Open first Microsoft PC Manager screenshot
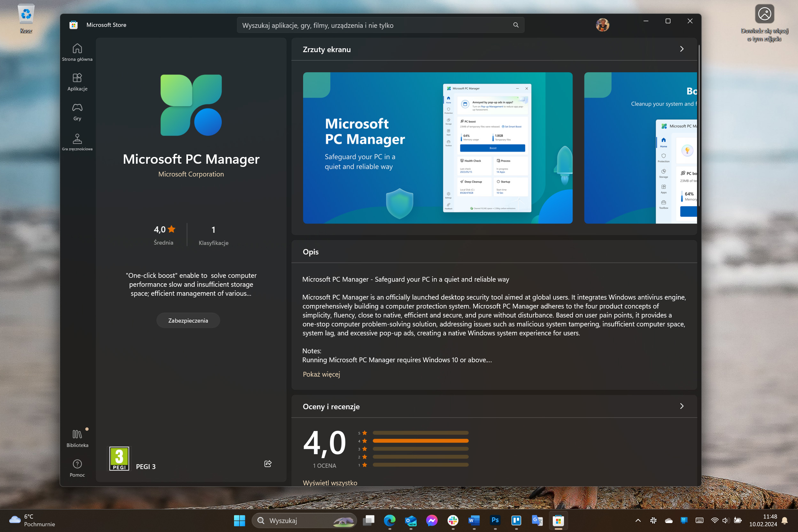 [x=438, y=148]
